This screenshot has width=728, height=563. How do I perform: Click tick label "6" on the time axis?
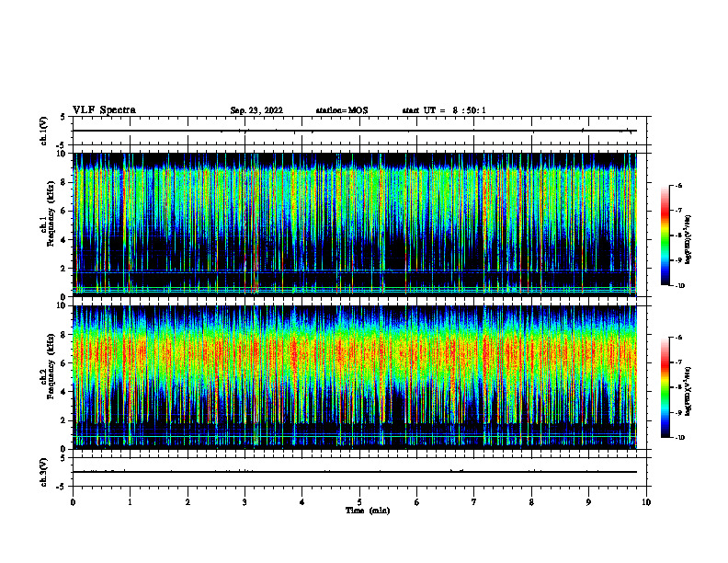tap(417, 502)
